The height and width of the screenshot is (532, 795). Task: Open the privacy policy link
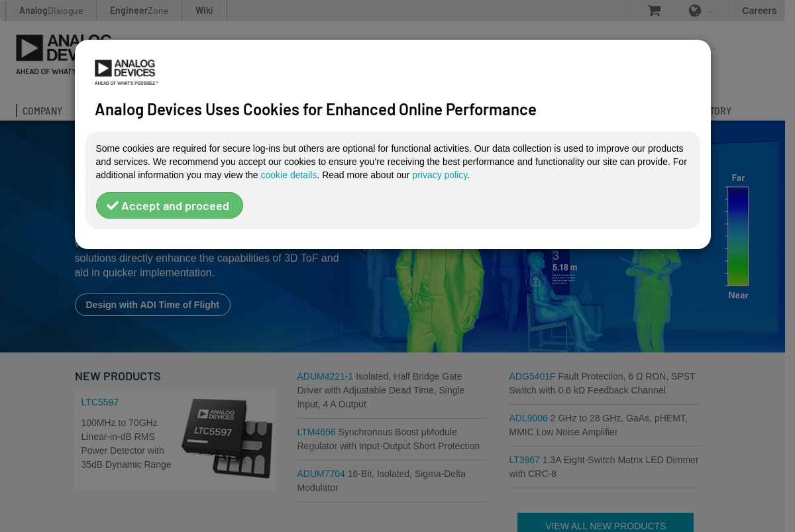point(439,175)
